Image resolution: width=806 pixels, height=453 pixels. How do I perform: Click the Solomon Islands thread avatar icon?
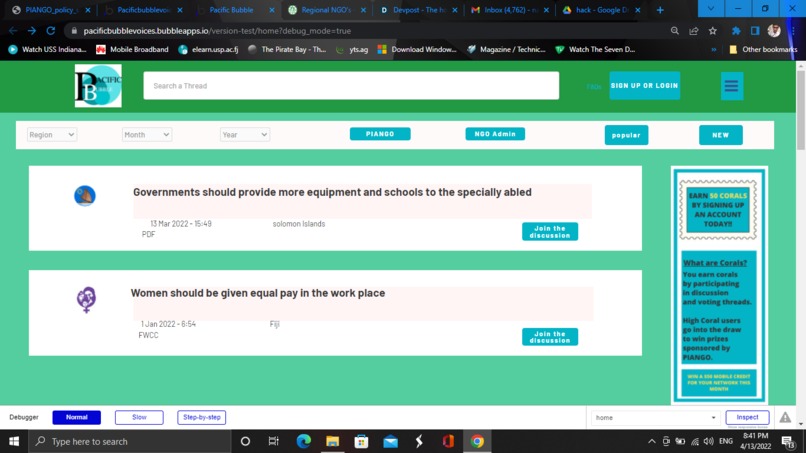pos(85,196)
